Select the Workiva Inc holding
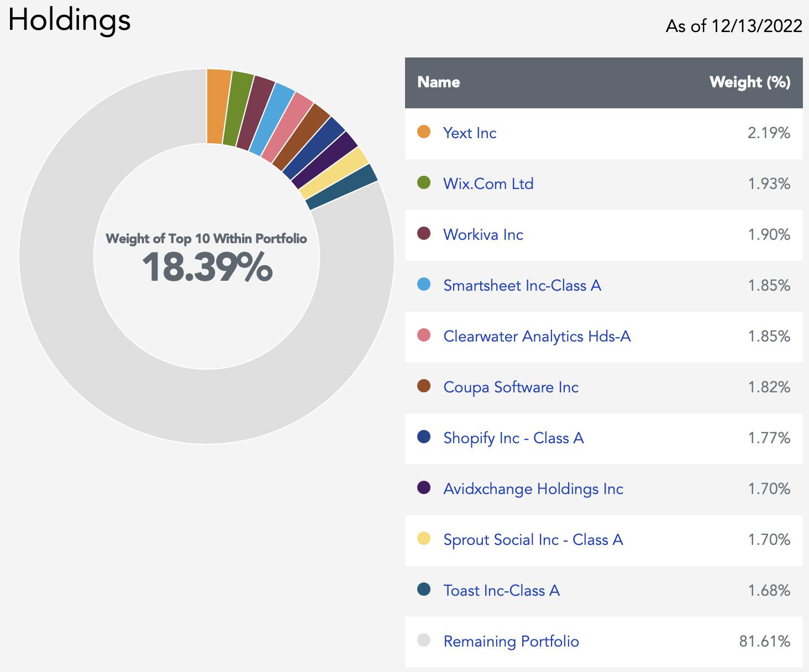Viewport: 809px width, 672px height. pos(483,234)
